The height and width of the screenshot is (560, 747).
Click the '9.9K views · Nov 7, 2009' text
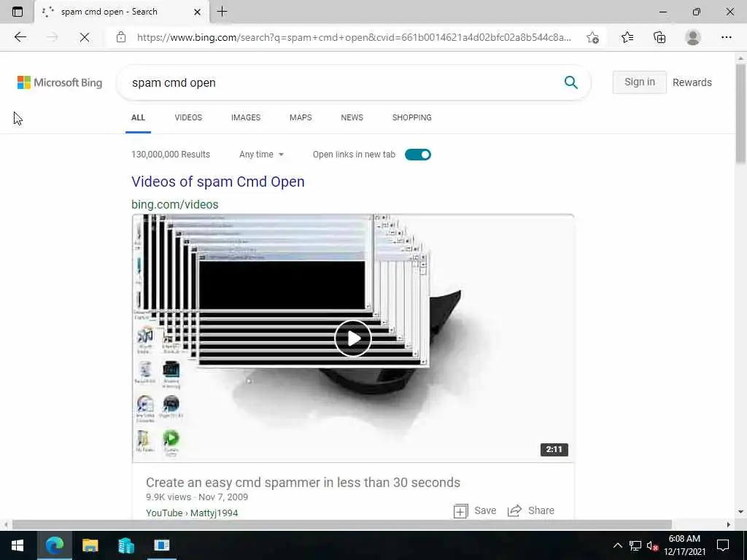pos(197,497)
